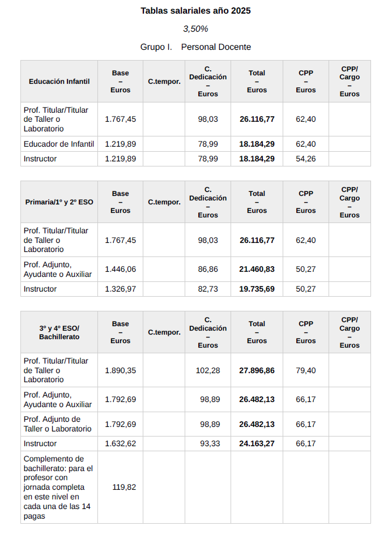Select the base salary 1.446,06 cell
Image resolution: width=392 pixels, height=539 pixels.
[x=121, y=269]
